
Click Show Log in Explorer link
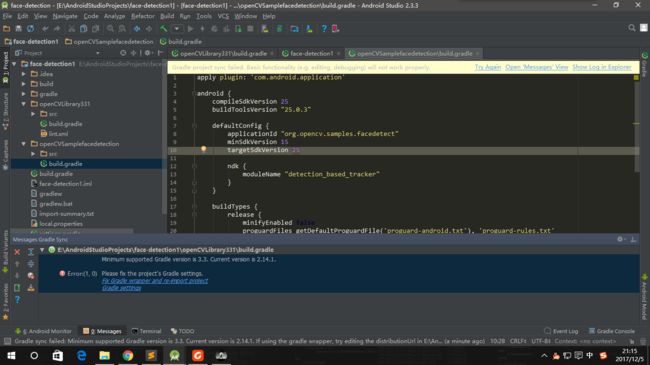[601, 67]
